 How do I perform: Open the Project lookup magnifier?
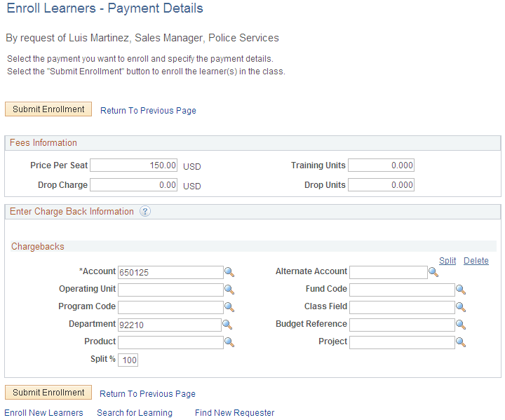[x=460, y=342]
